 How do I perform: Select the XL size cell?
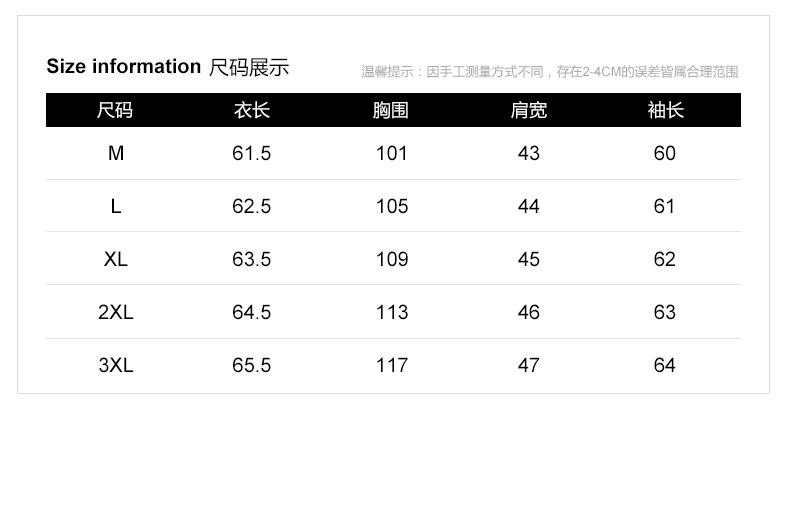[116, 259]
